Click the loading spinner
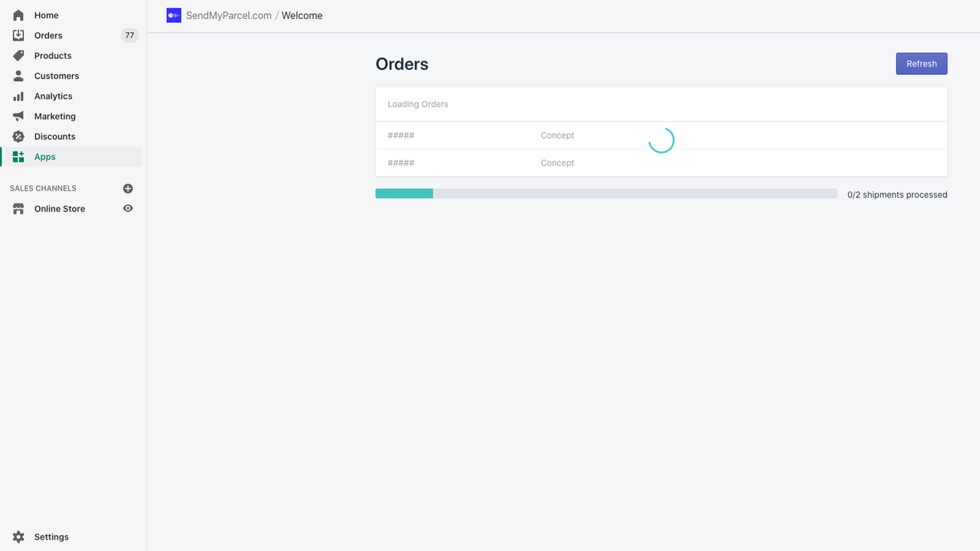 tap(661, 140)
